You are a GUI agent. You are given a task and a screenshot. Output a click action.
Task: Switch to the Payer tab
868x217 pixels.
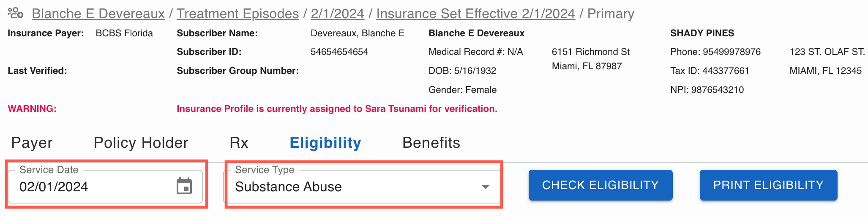(x=32, y=143)
